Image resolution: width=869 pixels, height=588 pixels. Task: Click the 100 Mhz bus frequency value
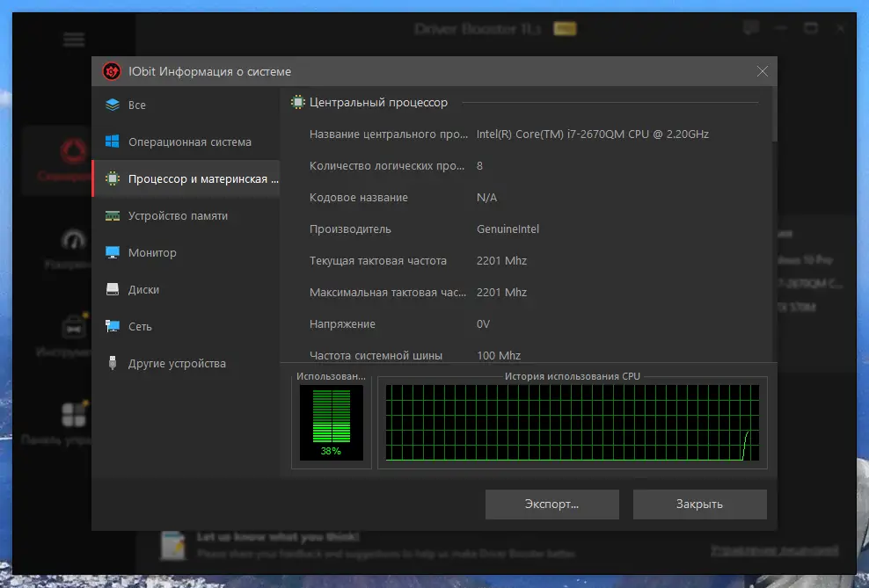(x=499, y=355)
